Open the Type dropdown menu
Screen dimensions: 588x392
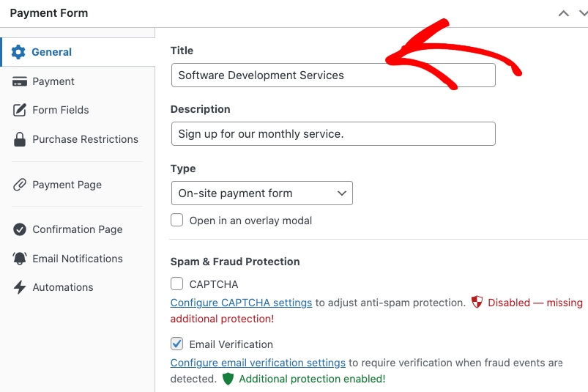click(x=261, y=193)
